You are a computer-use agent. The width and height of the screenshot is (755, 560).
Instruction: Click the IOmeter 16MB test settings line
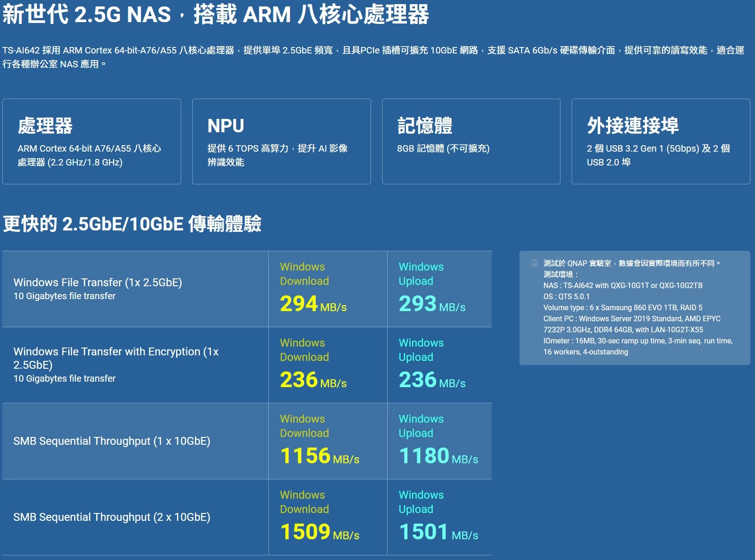click(x=638, y=346)
